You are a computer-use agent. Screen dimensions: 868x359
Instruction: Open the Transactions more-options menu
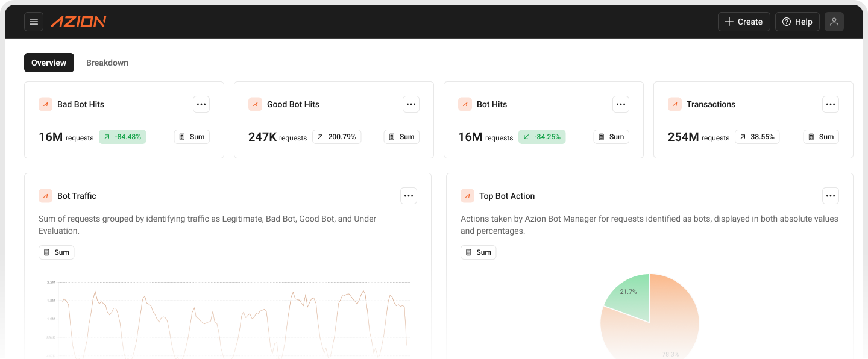pyautogui.click(x=831, y=104)
